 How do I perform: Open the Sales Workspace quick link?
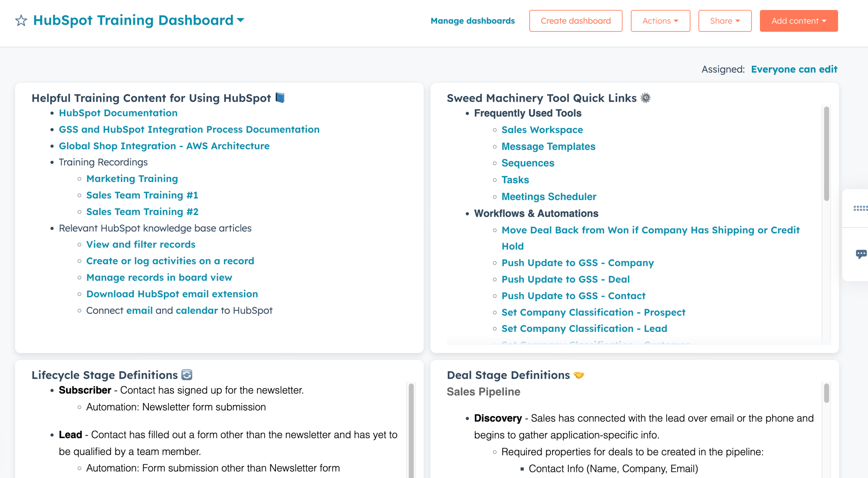tap(542, 130)
